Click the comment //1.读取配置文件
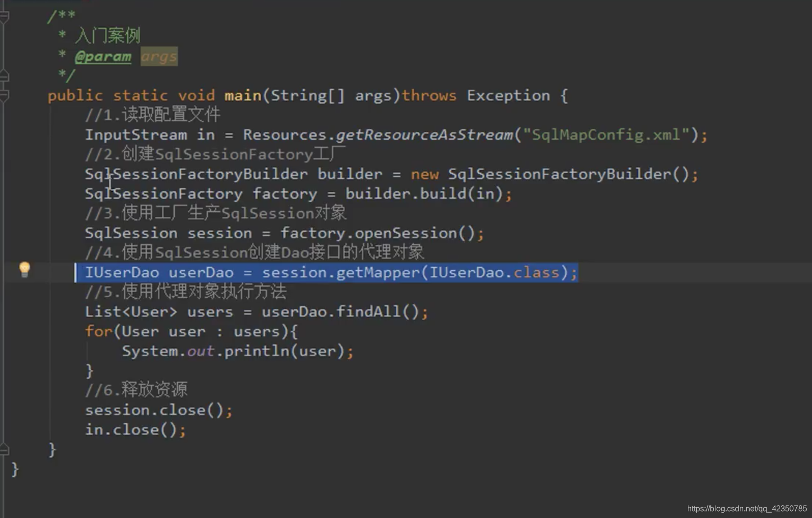Viewport: 812px width, 518px height. point(153,115)
